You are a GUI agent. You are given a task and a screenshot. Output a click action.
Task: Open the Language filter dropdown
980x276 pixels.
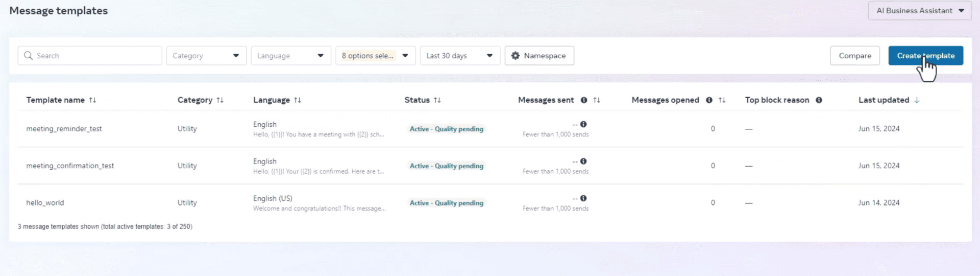[290, 56]
